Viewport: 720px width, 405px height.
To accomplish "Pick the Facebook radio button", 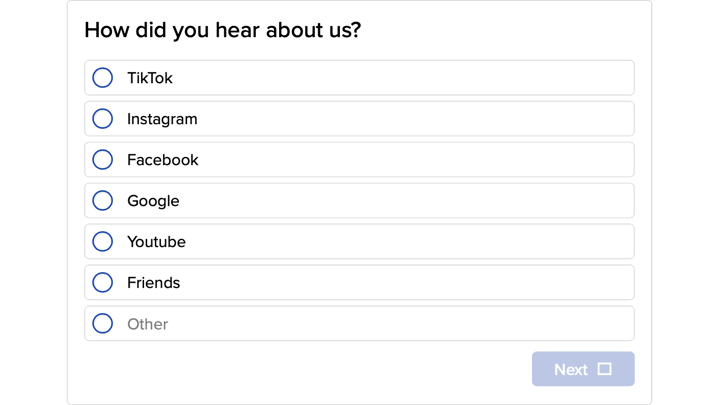I will 102,160.
